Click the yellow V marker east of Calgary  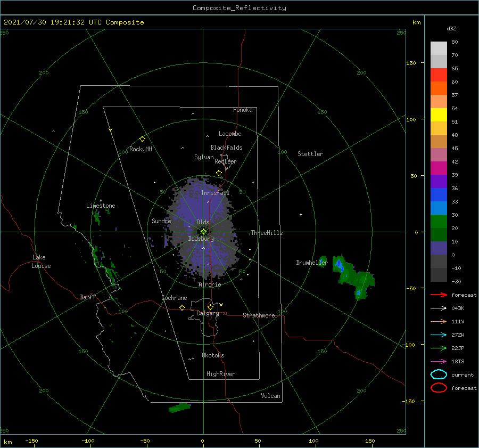point(221,305)
